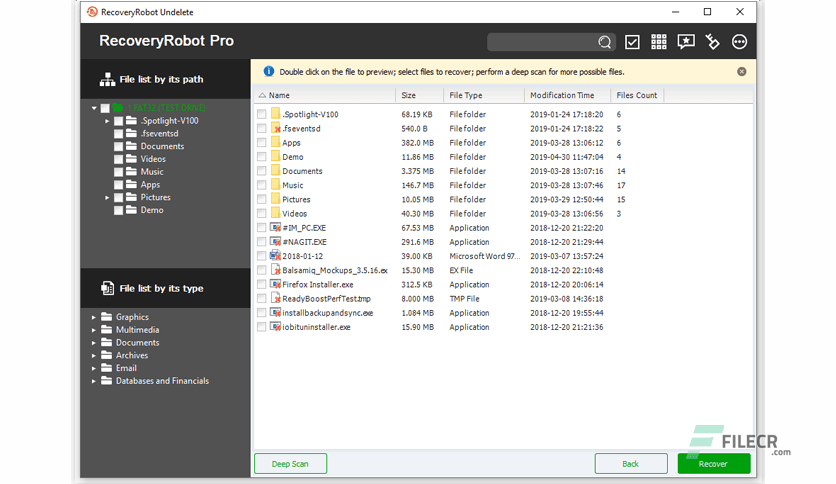Check the Firefox Installer.exe checkbox
Image resolution: width=836 pixels, height=484 pixels.
click(261, 284)
